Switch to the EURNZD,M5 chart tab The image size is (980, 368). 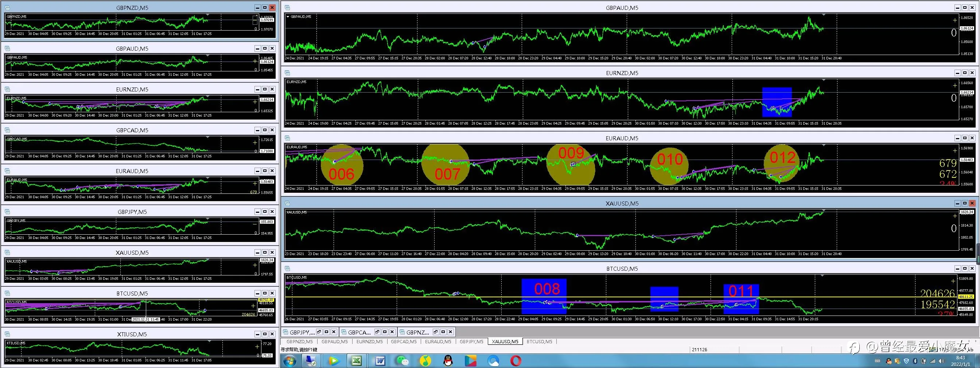point(369,342)
